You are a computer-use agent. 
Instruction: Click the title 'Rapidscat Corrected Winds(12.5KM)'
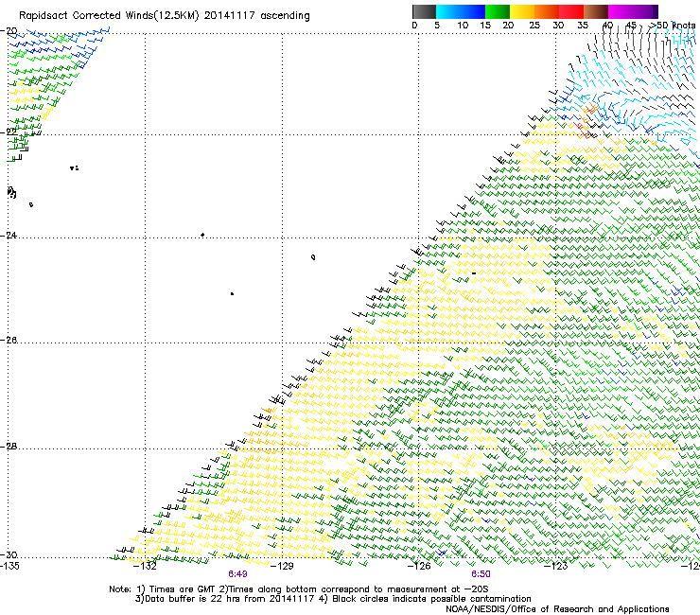109,16
